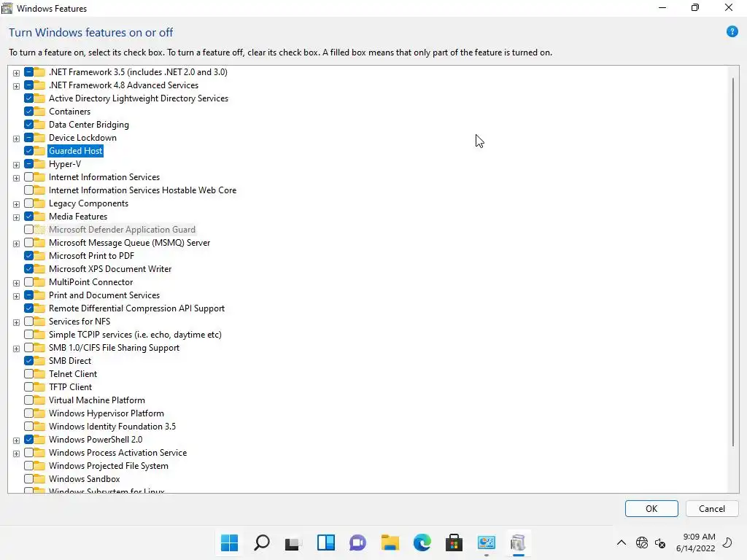Open the network globe tray icon
747x560 pixels.
[x=642, y=542]
